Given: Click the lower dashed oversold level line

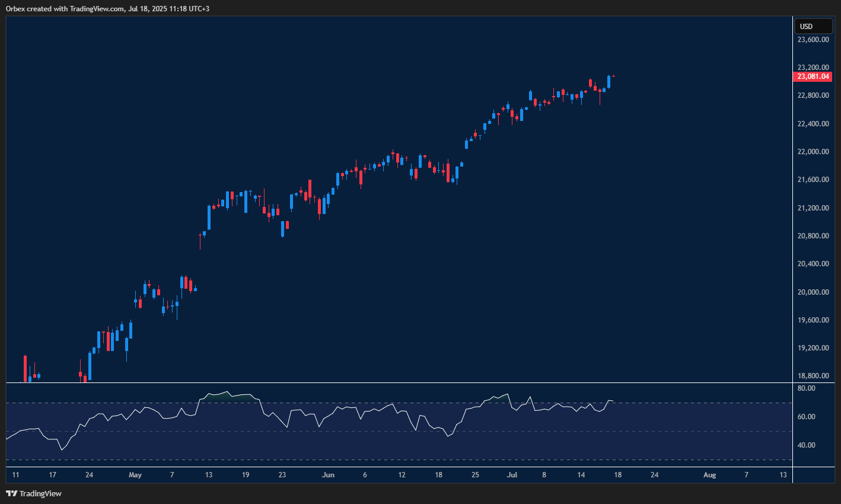Looking at the screenshot, I should click(x=356, y=458).
